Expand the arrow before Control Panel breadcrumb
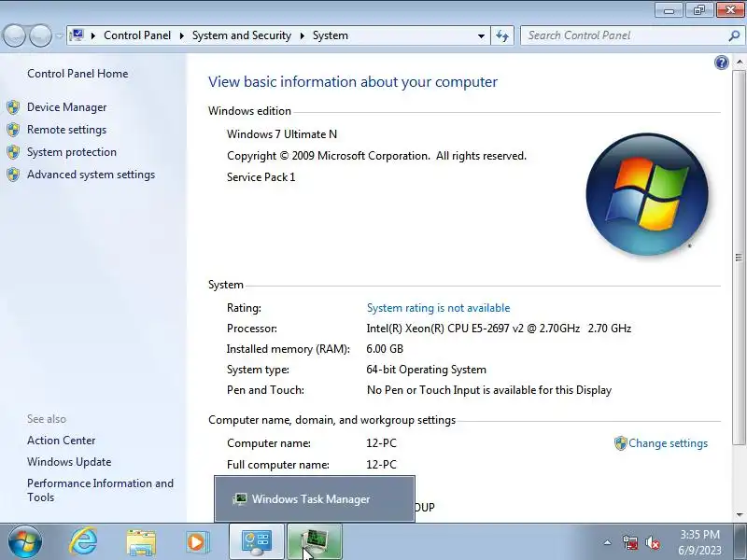Image resolution: width=747 pixels, height=560 pixels. point(93,35)
